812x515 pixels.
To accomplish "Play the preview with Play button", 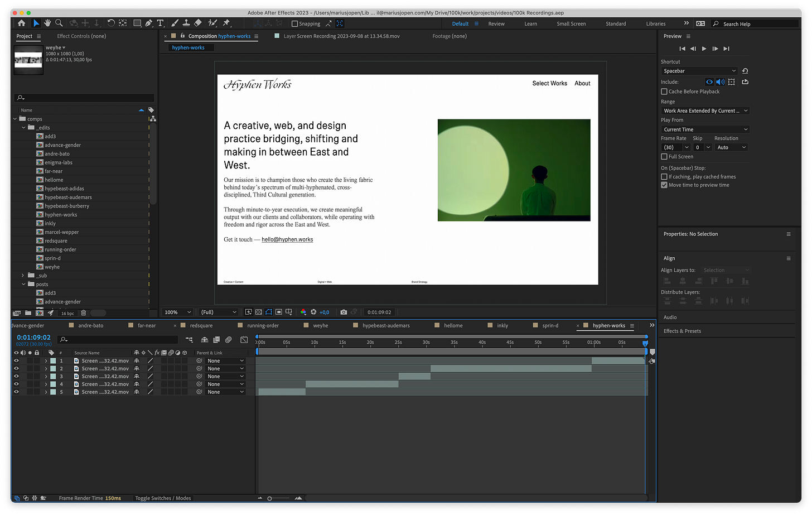I will [x=704, y=49].
